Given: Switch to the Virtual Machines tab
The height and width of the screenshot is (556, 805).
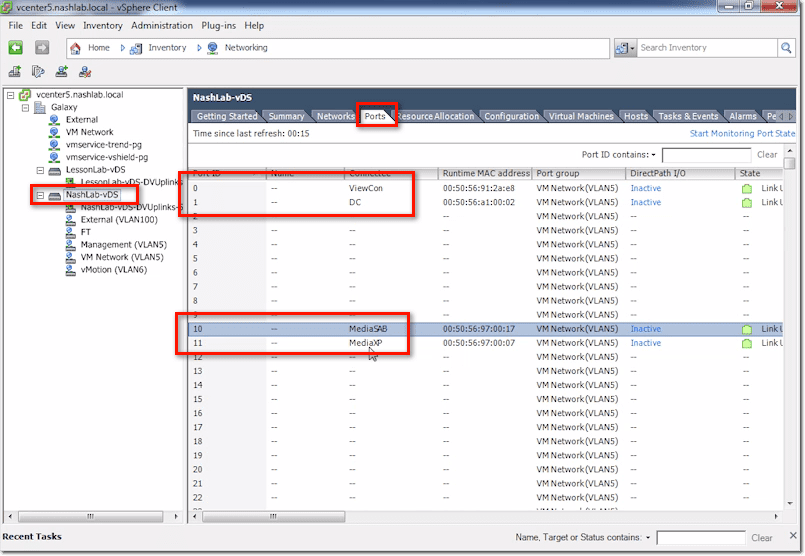Looking at the screenshot, I should 581,117.
